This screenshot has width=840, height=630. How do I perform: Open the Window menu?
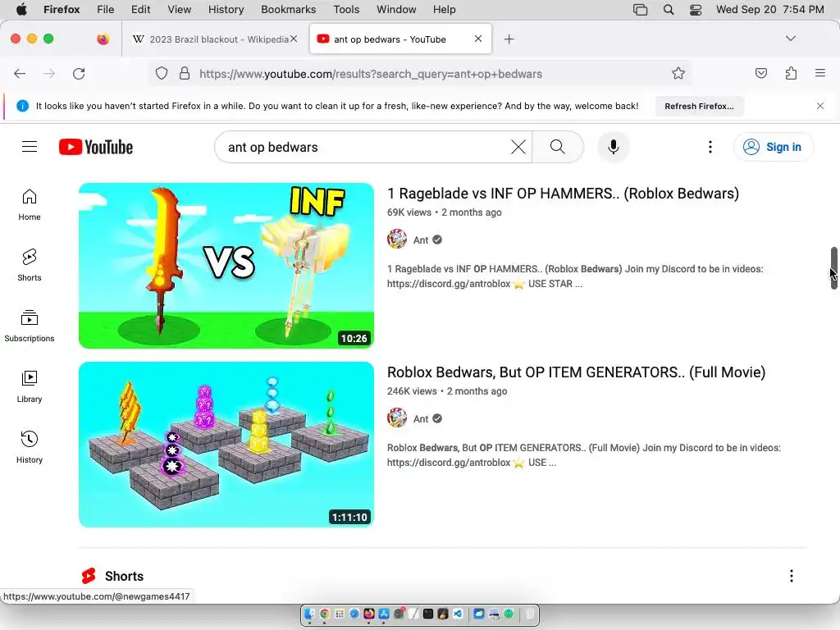[x=396, y=10]
